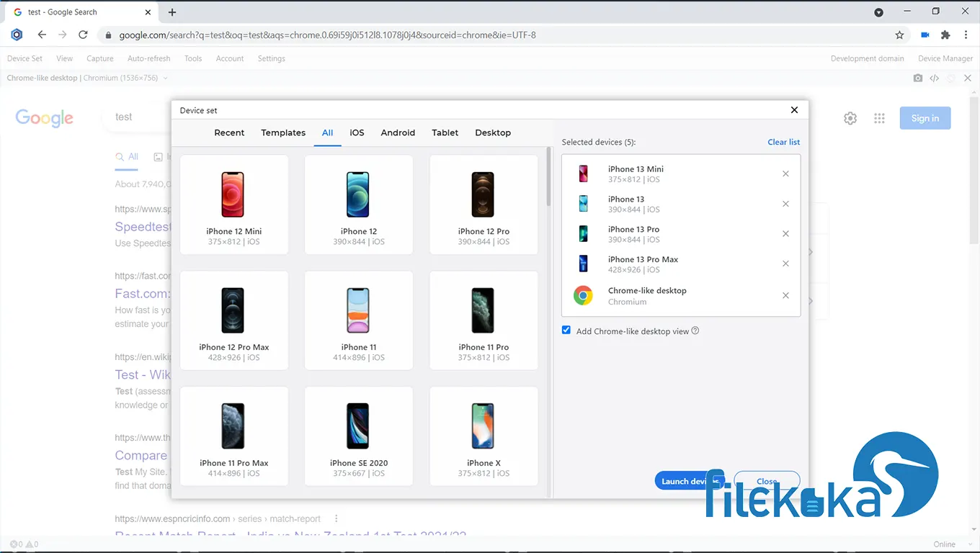Select the iPhone 12 device card
Viewport: 980px width, 553px height.
pos(359,204)
